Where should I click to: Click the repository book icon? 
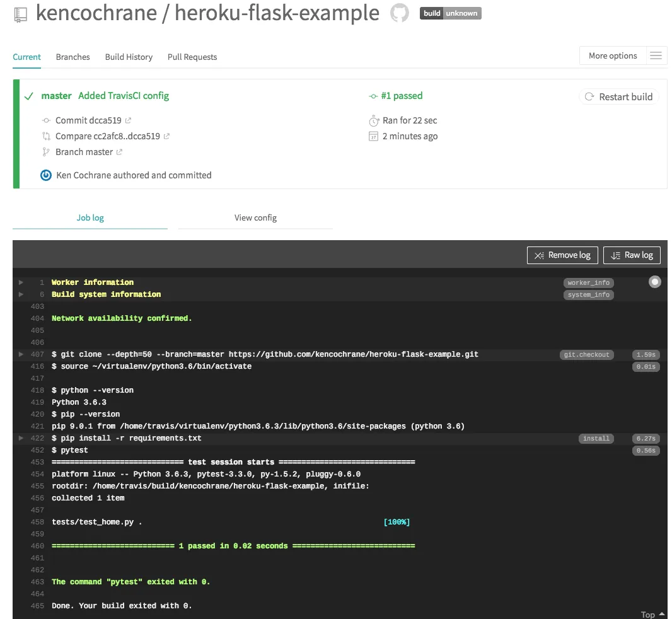point(20,14)
